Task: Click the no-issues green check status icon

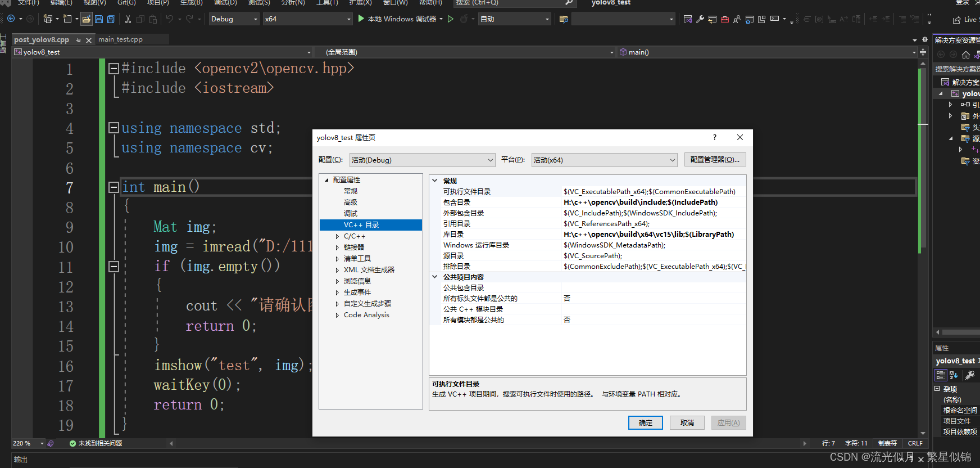Action: pyautogui.click(x=72, y=443)
